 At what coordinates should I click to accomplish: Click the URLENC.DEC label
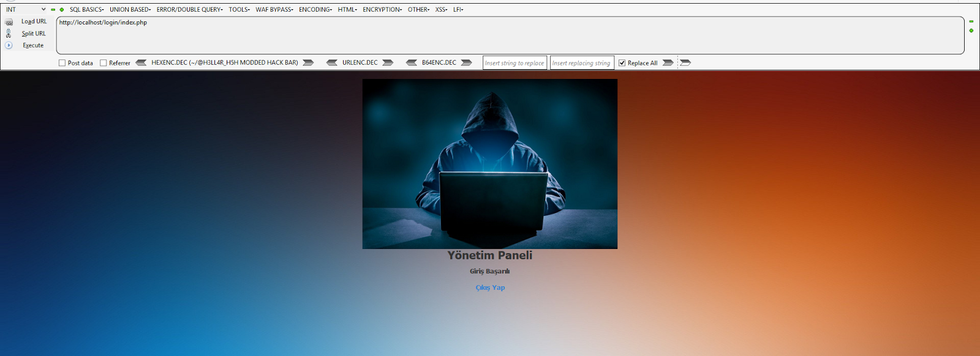coord(360,62)
